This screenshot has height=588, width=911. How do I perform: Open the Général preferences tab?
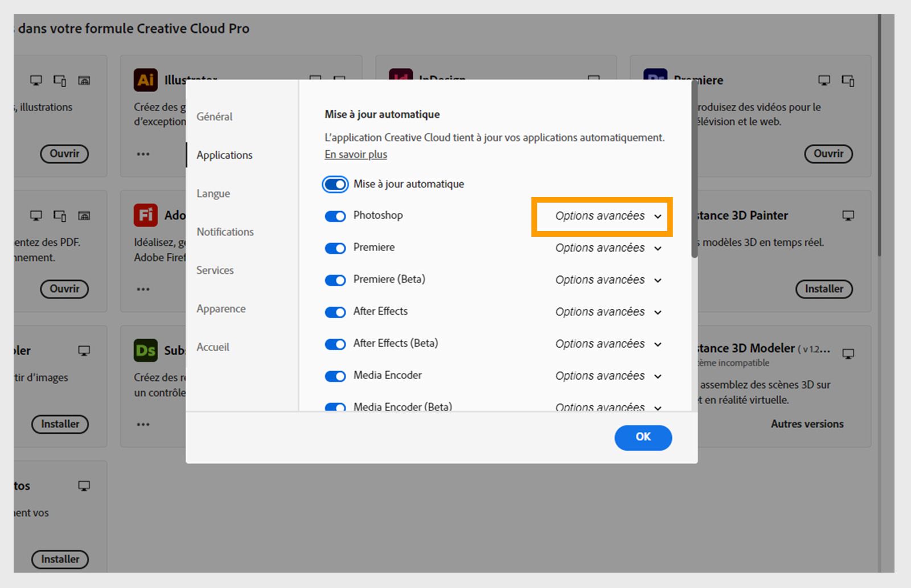[215, 117]
